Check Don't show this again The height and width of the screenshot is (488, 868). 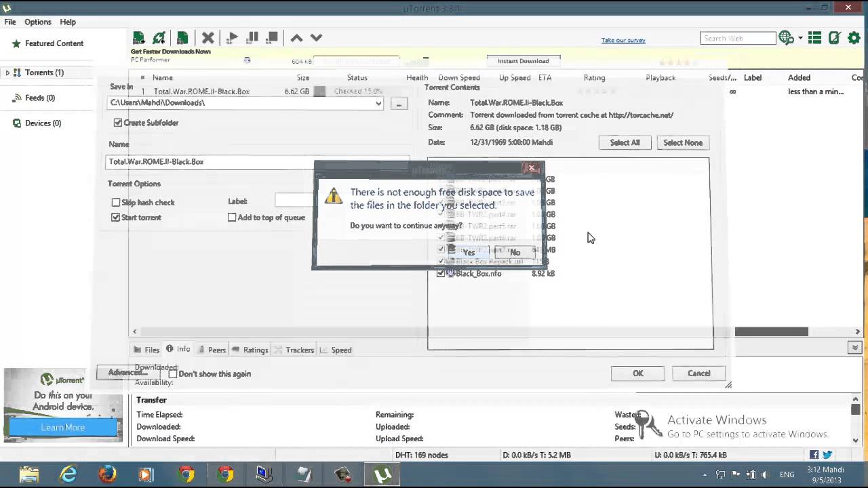[x=173, y=373]
